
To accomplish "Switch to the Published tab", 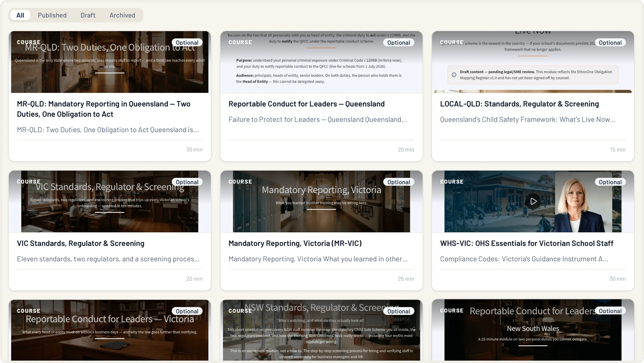I will (52, 15).
